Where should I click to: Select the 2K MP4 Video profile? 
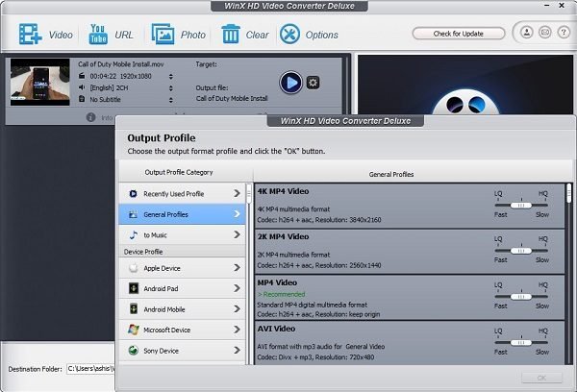coord(410,252)
